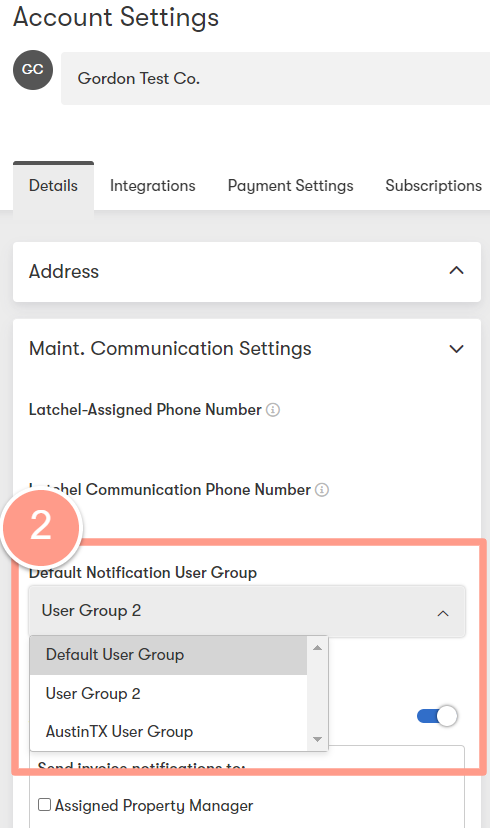Viewport: 490px width, 828px height.
Task: Check the Assigned Property Manager checkbox
Action: click(x=45, y=804)
